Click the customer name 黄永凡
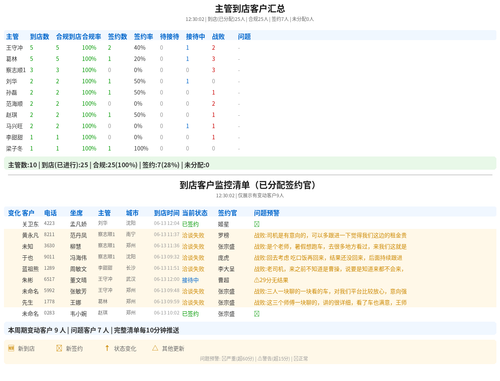 [x=30, y=235]
